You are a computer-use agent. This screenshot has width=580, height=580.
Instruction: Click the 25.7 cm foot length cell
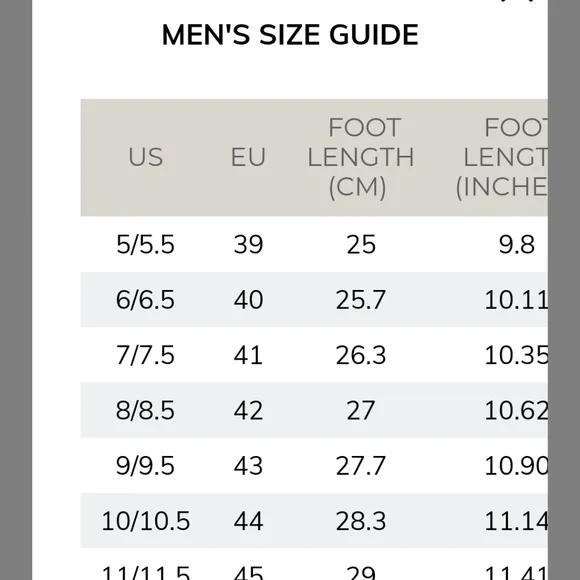(x=361, y=300)
